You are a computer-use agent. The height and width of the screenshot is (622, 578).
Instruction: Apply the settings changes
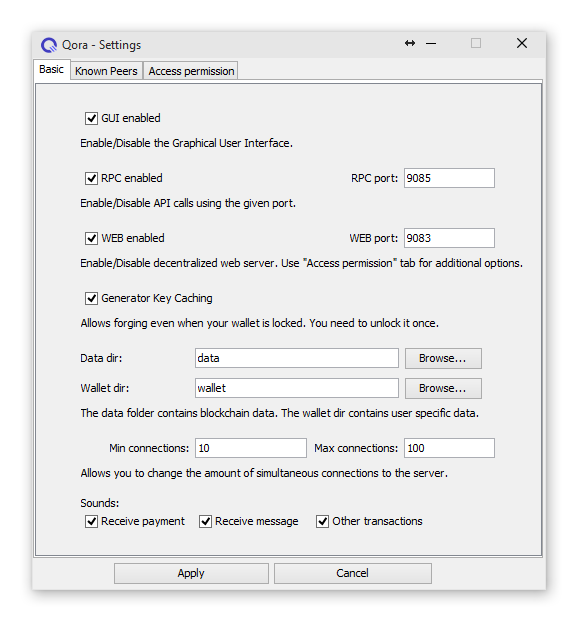coord(191,573)
